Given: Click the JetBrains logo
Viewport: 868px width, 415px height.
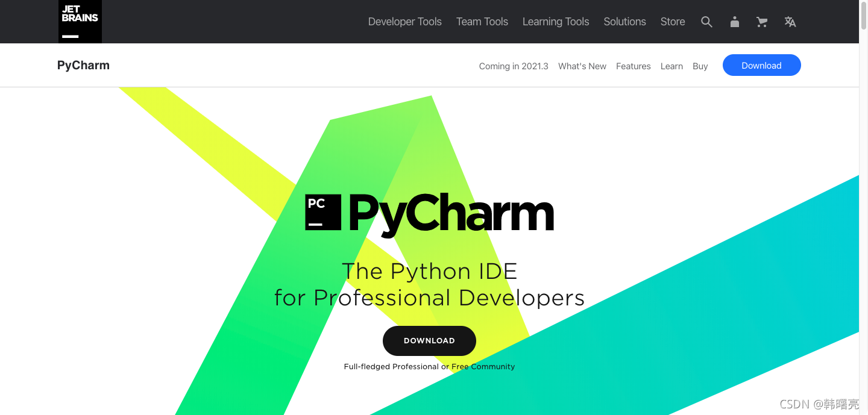Looking at the screenshot, I should pyautogui.click(x=80, y=22).
